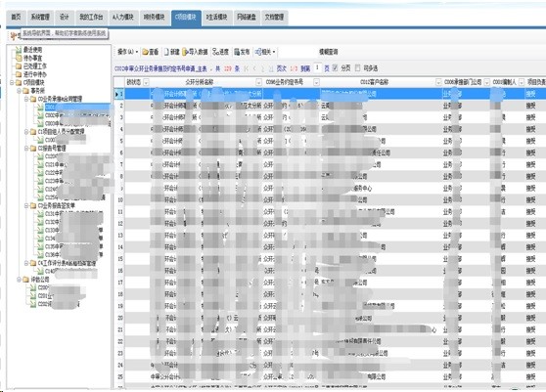Open the 锁状态 column filter dropdown
Screen dimensions: 546x392
point(146,82)
